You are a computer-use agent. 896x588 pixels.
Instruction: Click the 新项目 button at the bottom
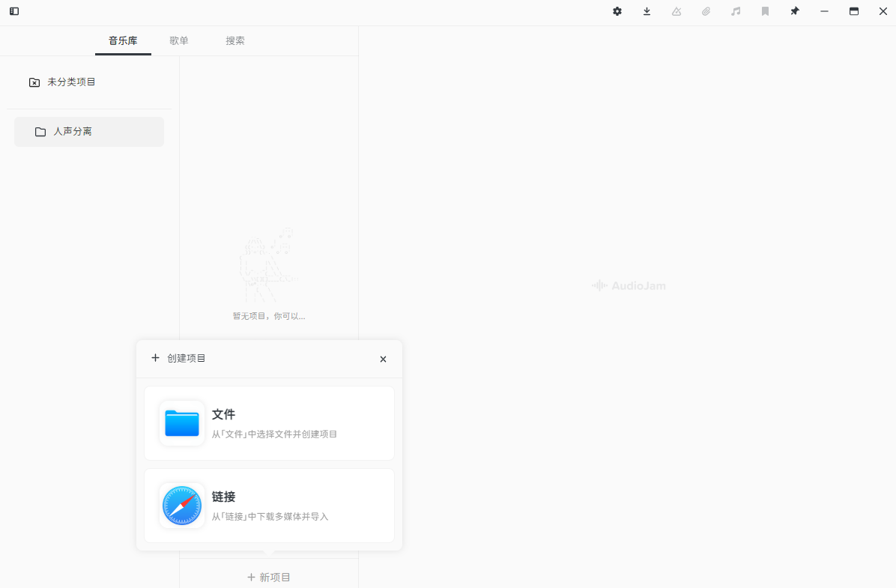[268, 577]
